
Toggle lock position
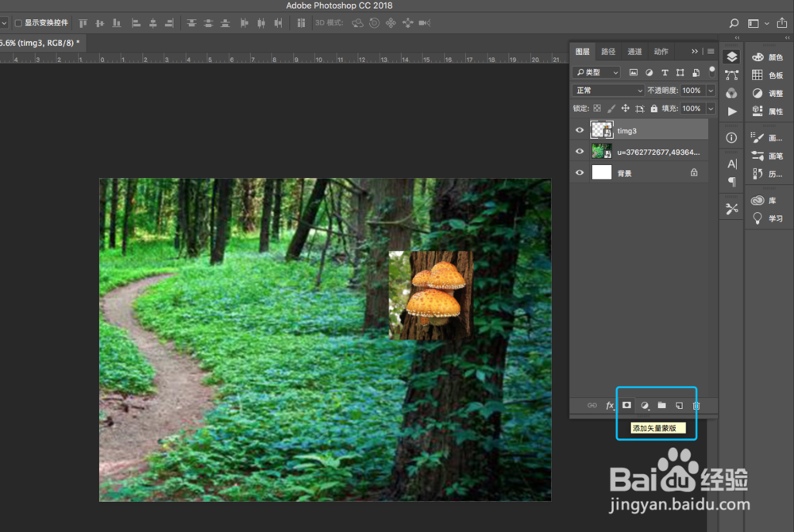pyautogui.click(x=626, y=108)
